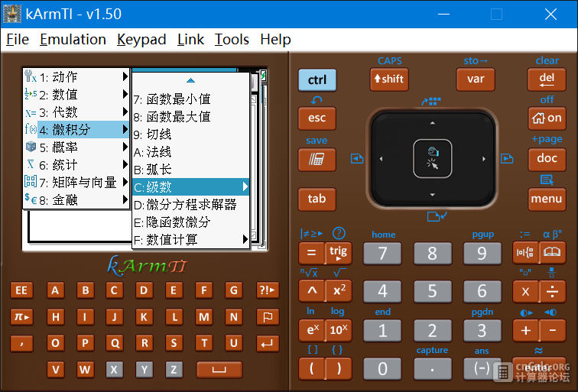
Task: Click the EE key
Action: tap(21, 290)
